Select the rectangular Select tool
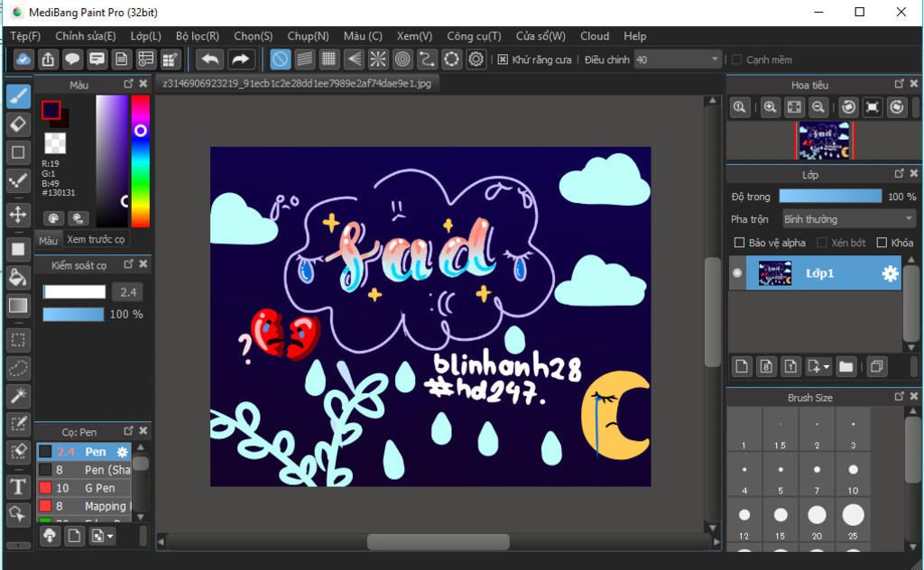The width and height of the screenshot is (924, 570). pos(18,340)
